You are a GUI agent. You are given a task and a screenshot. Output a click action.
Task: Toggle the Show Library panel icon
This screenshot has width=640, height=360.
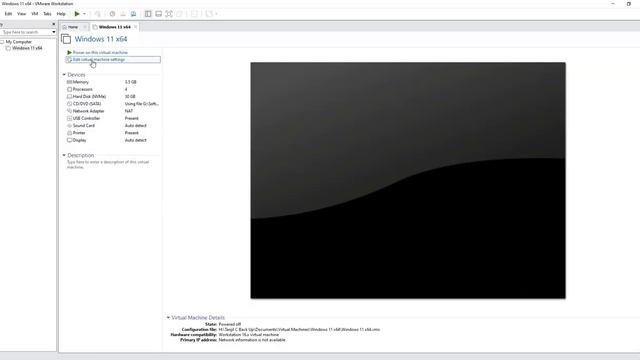pos(148,14)
